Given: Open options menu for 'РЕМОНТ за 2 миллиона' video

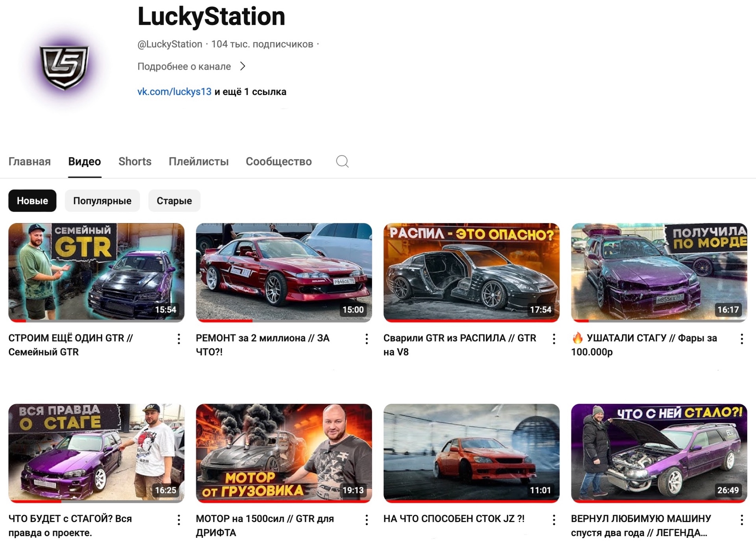Looking at the screenshot, I should (367, 339).
